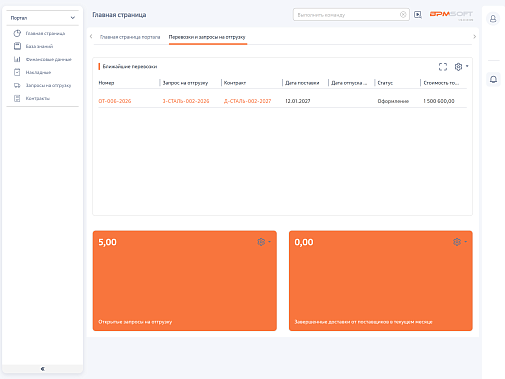Switch to Главная страница портала tab
The width and height of the screenshot is (505, 379).
[x=130, y=37]
